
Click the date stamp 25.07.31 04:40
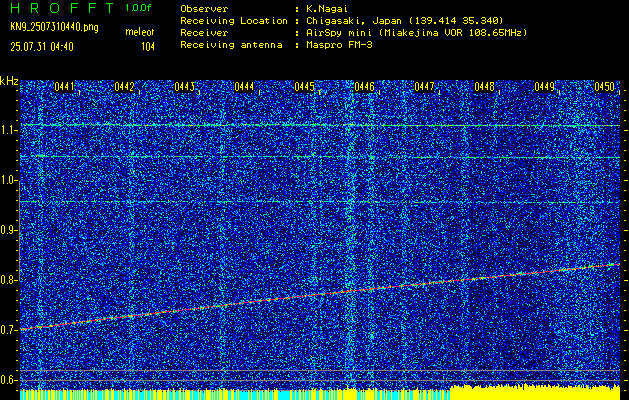coord(42,47)
